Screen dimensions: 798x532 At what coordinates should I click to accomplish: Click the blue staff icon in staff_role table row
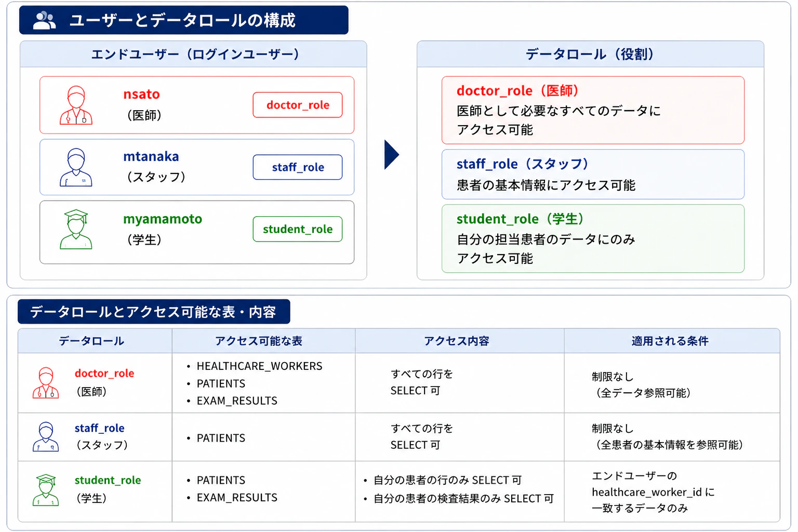click(x=46, y=436)
